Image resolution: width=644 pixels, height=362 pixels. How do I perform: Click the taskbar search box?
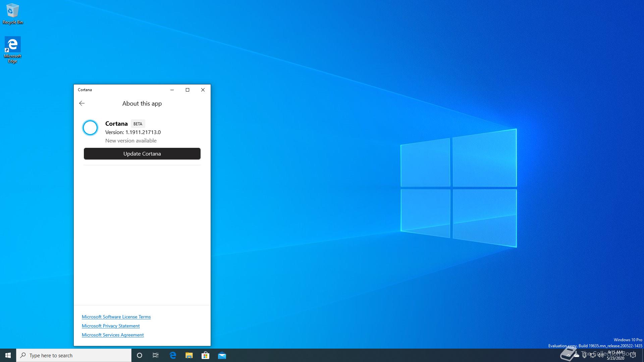(74, 355)
